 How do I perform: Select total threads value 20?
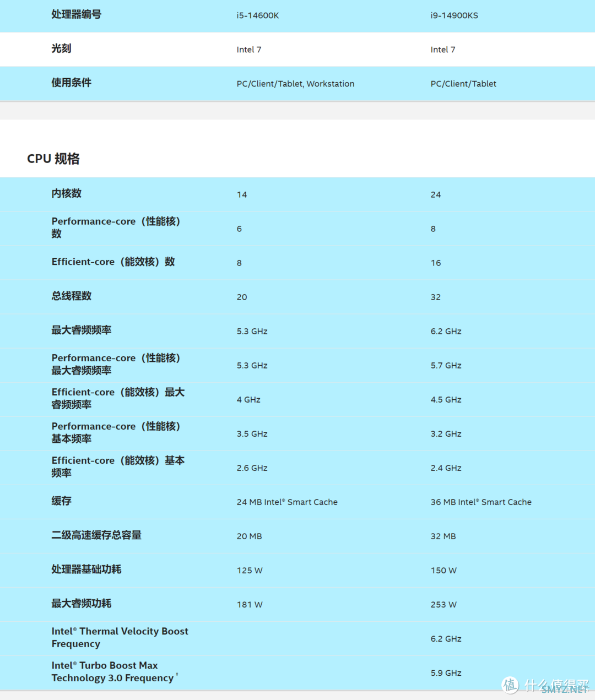[242, 297]
